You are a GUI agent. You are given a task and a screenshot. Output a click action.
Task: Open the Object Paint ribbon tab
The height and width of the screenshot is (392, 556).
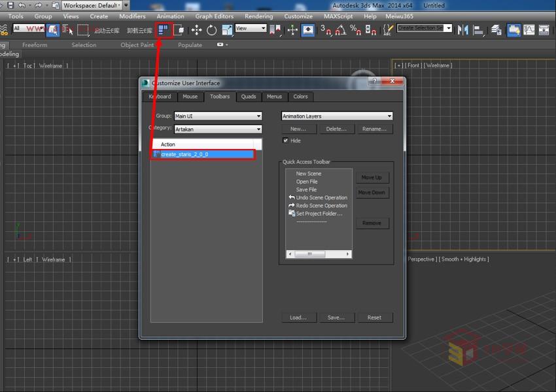point(137,45)
